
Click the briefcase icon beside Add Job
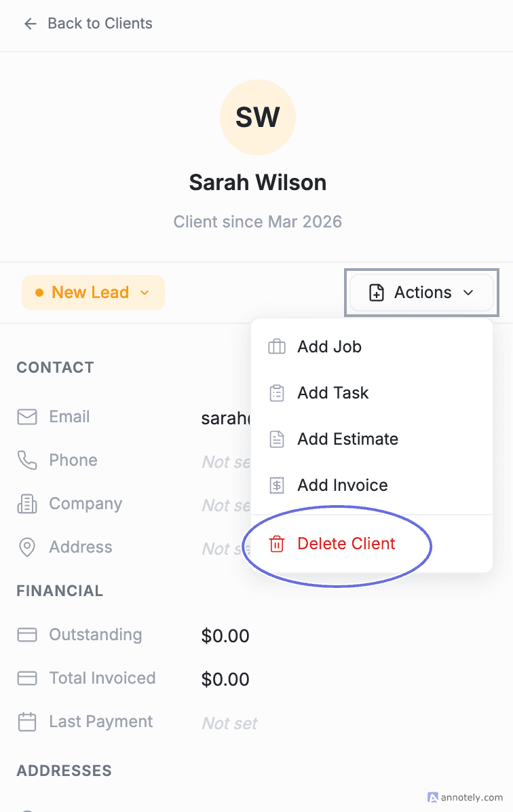coord(277,346)
